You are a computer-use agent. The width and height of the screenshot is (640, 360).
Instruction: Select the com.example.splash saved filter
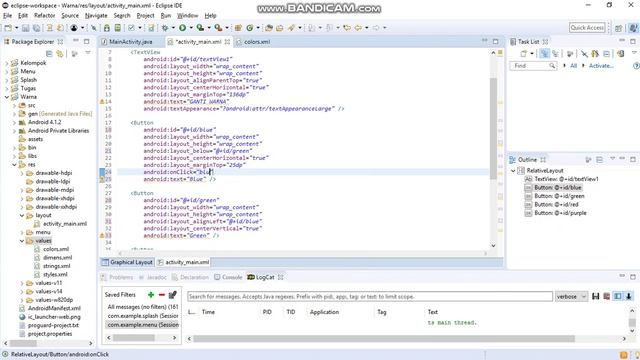tap(143, 316)
